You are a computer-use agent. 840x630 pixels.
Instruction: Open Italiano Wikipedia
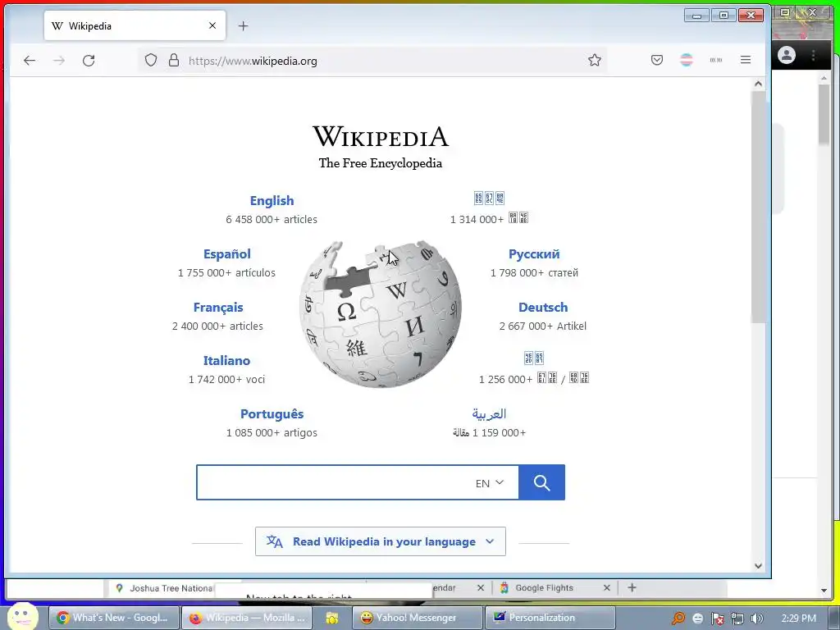226,361
